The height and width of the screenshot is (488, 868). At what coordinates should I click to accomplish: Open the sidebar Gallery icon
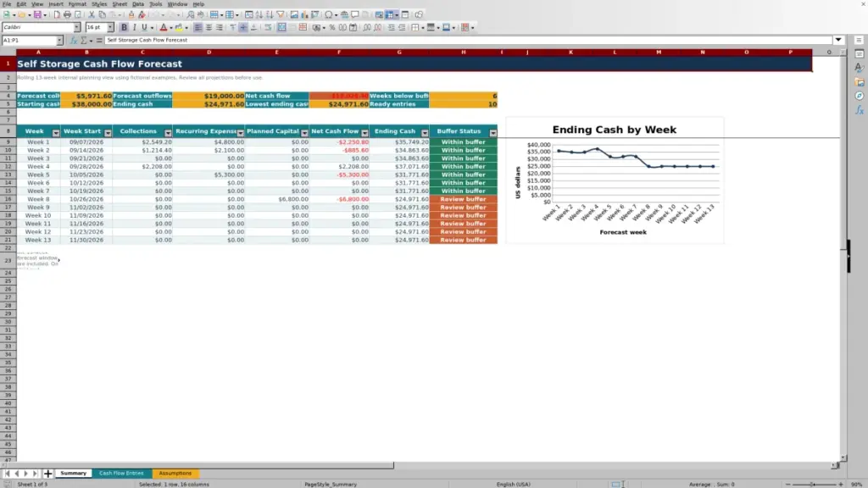pyautogui.click(x=860, y=82)
